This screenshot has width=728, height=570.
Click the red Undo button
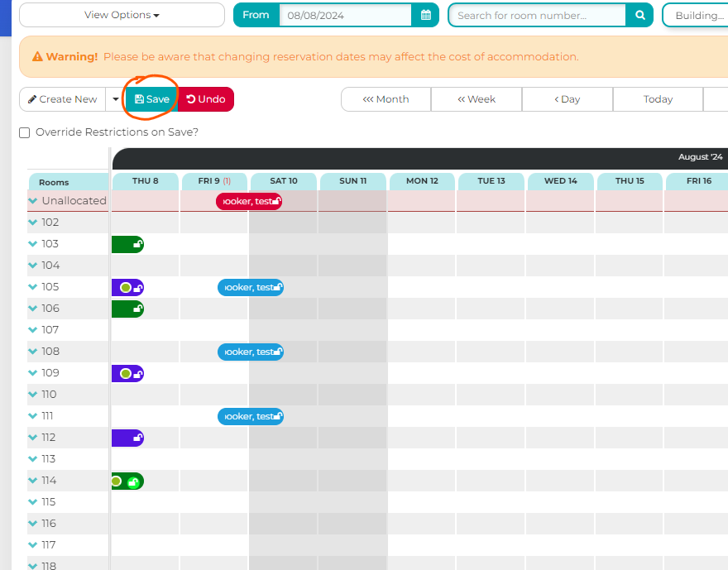[206, 99]
